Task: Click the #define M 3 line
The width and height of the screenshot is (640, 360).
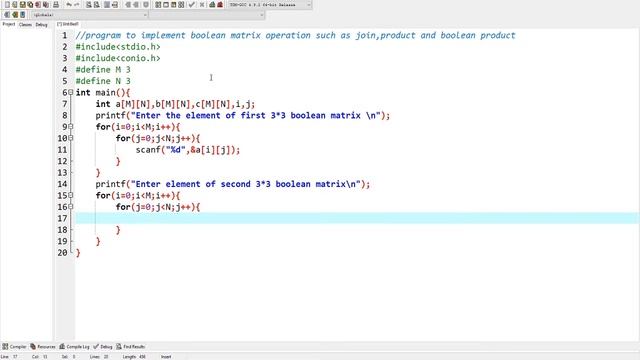Action: pos(103,69)
